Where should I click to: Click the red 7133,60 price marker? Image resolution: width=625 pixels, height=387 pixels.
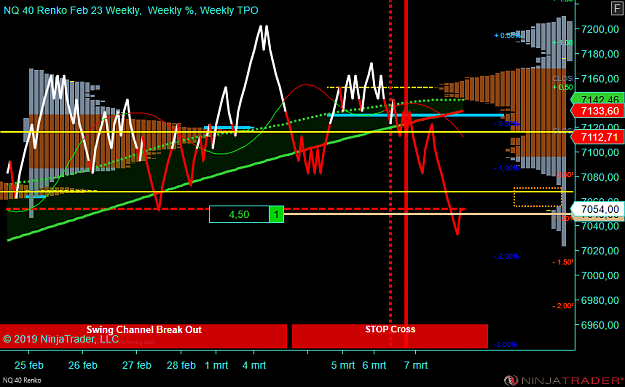click(x=598, y=111)
